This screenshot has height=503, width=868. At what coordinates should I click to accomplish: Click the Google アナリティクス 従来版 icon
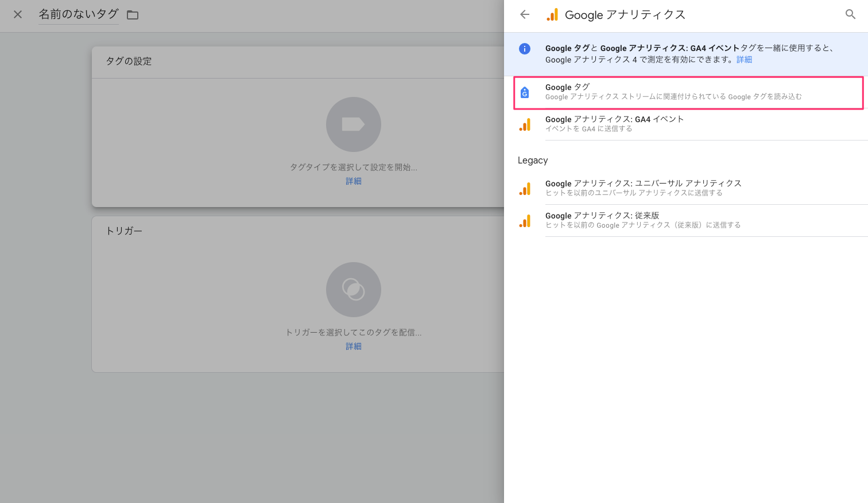525,220
